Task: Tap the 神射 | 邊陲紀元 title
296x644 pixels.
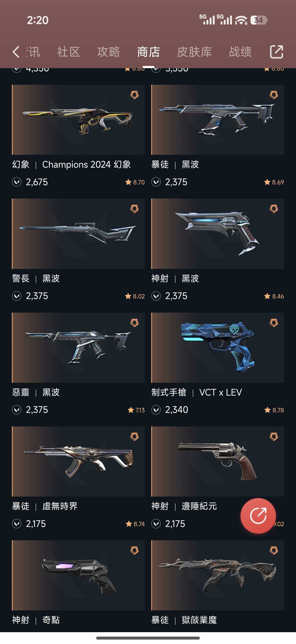Action: click(184, 506)
